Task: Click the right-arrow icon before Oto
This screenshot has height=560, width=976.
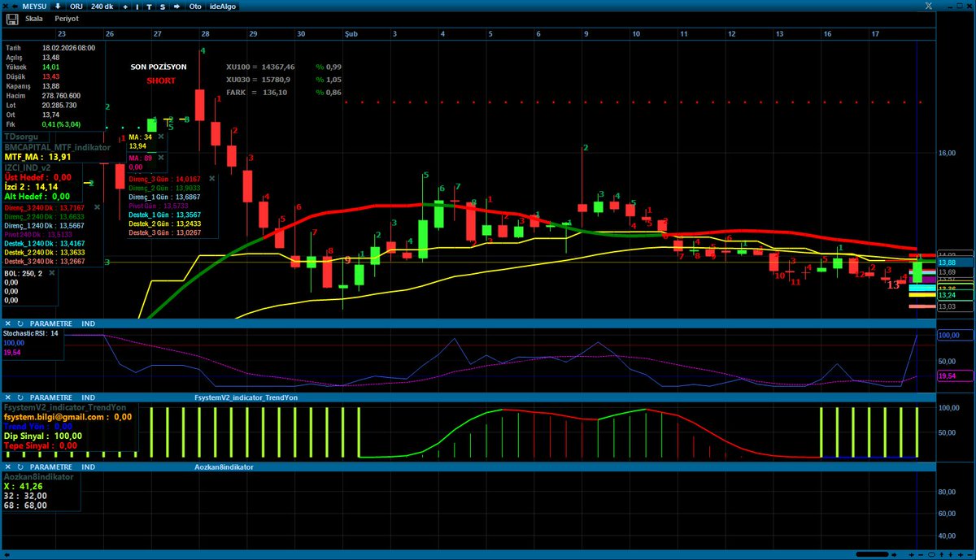Action: 176,6
